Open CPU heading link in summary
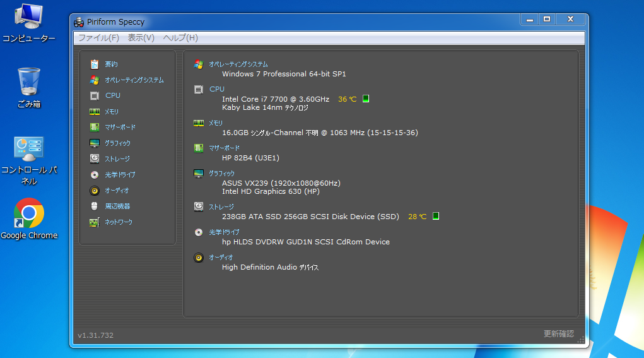Screen dimensions: 644x358 (217, 89)
